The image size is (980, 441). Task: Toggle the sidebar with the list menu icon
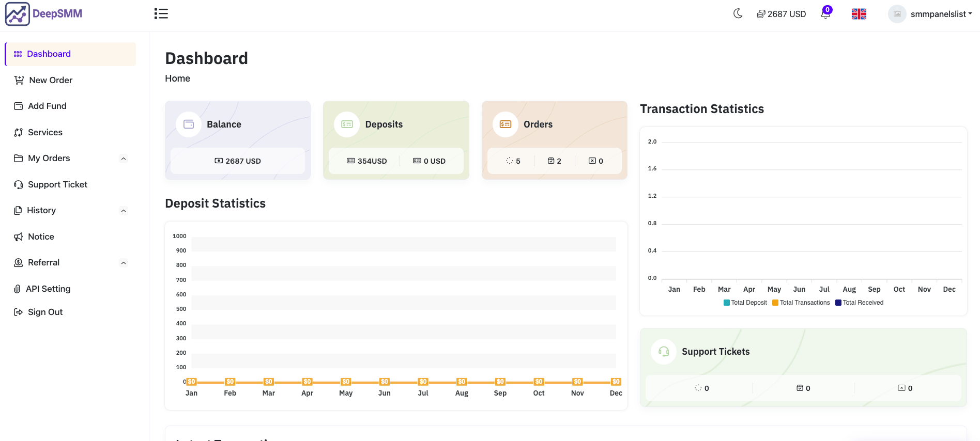(161, 14)
